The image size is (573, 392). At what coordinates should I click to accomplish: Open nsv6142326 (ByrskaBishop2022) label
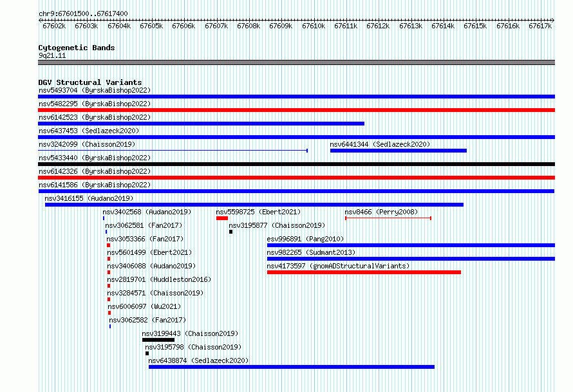[x=95, y=171]
